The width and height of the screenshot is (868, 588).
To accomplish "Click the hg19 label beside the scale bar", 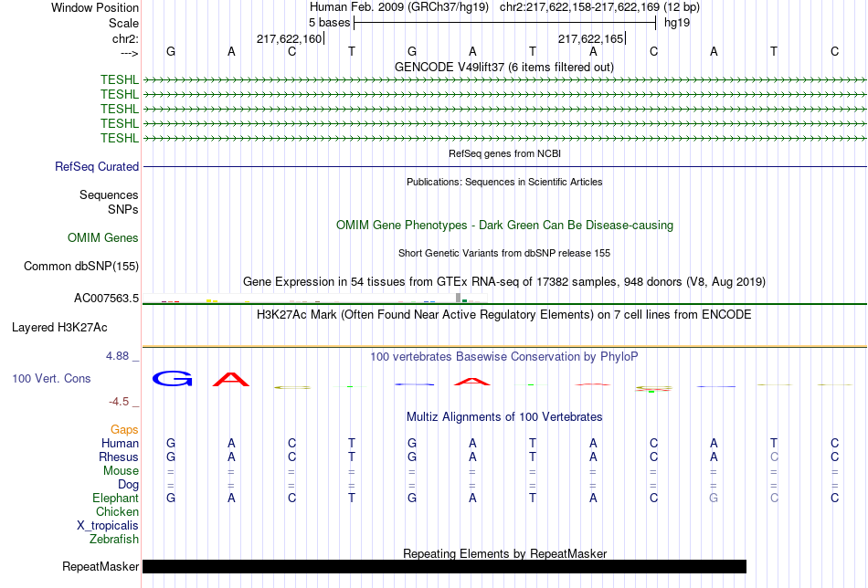I will tap(677, 23).
